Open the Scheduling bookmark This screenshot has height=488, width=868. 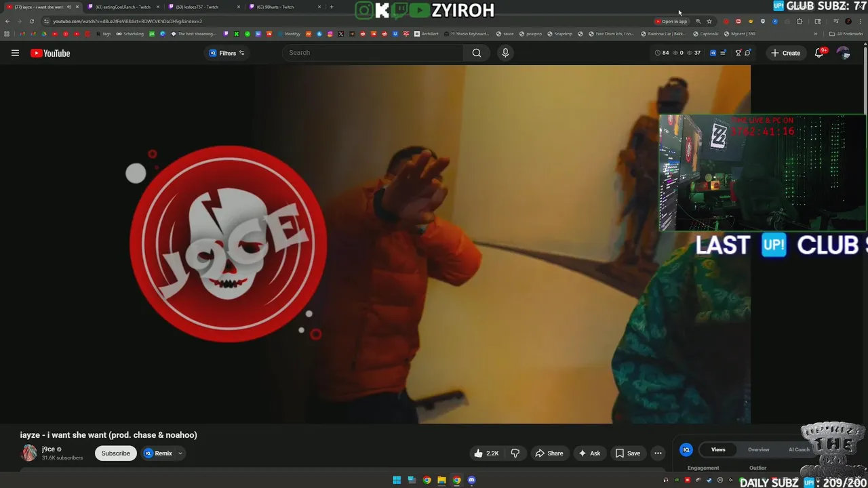pos(130,34)
